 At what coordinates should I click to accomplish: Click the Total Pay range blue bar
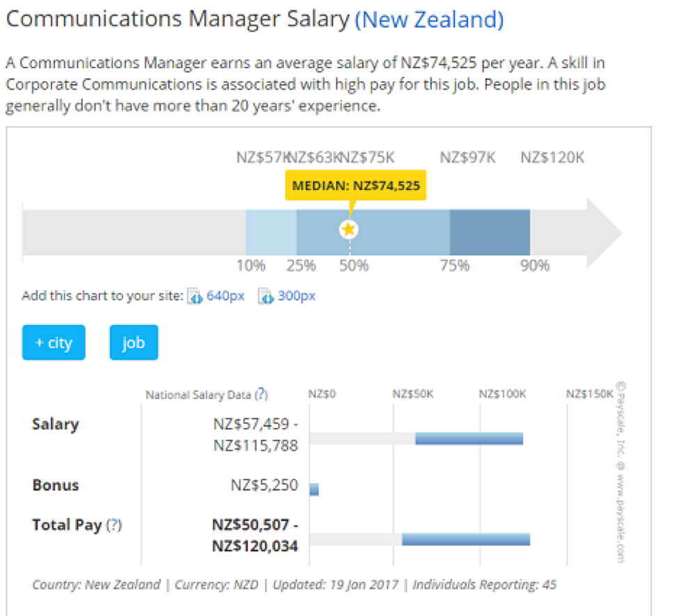[466, 539]
